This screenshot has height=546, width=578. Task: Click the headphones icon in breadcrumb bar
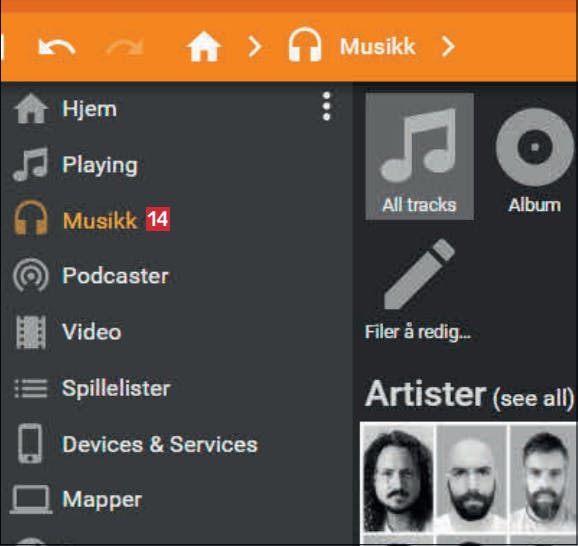pos(305,45)
